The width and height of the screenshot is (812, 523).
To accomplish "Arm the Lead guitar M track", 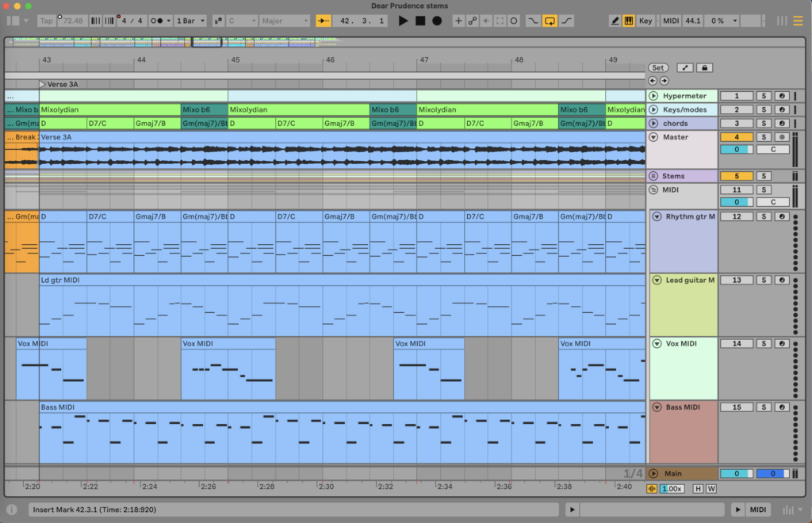I will coord(782,280).
